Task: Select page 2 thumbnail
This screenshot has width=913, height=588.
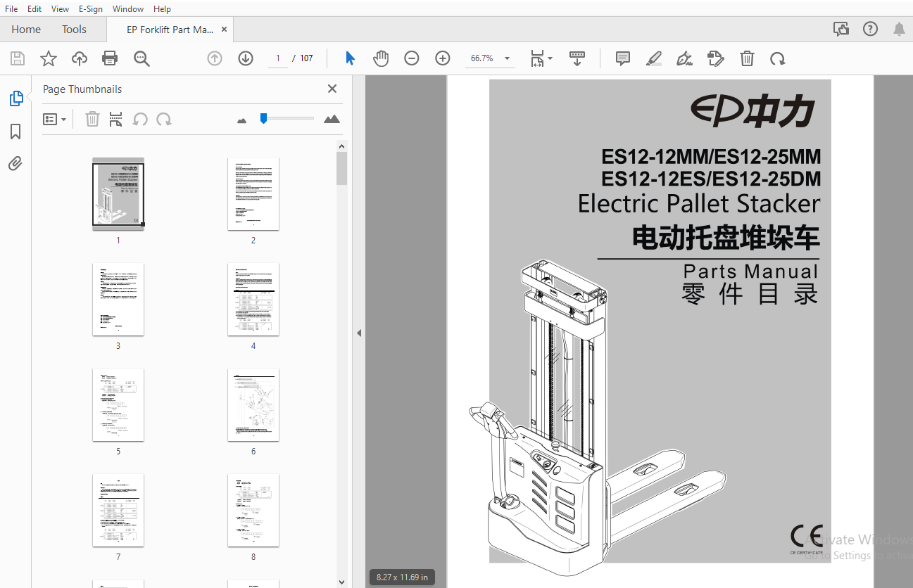Action: pos(253,193)
